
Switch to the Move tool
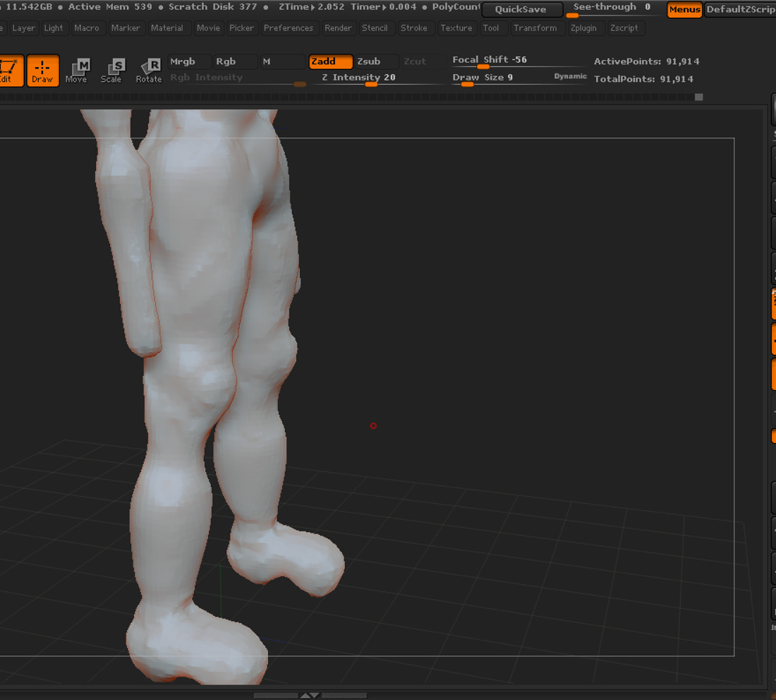pos(76,71)
